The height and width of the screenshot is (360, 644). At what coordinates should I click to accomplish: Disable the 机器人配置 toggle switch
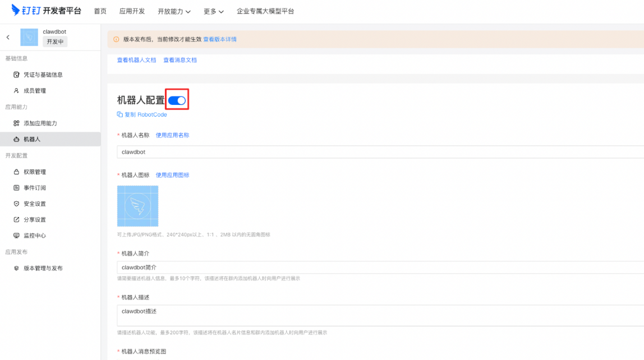[x=177, y=100]
